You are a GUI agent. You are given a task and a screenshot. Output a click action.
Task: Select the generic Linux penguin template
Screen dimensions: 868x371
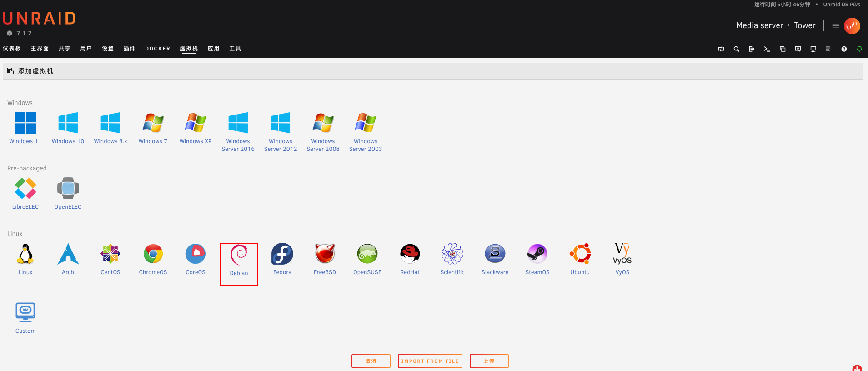pos(25,259)
